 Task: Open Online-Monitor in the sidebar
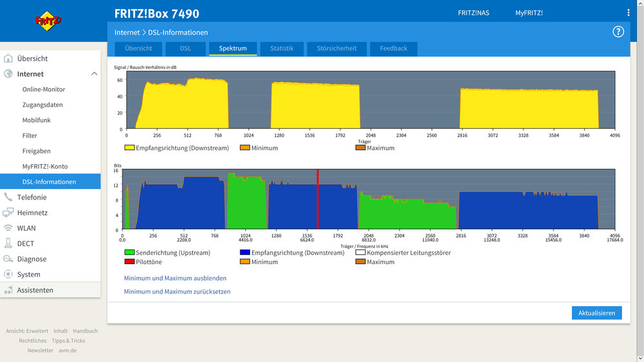[x=44, y=90]
